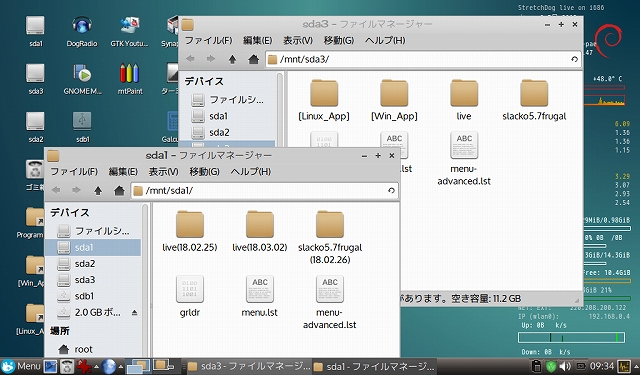This screenshot has width=640, height=375.
Task: Open the [Win_App] folder in sda3 window
Action: [394, 100]
